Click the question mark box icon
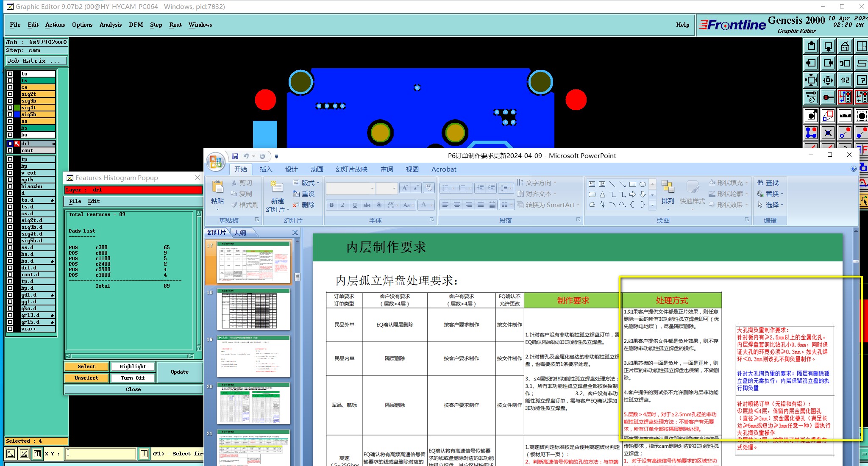 pyautogui.click(x=862, y=80)
